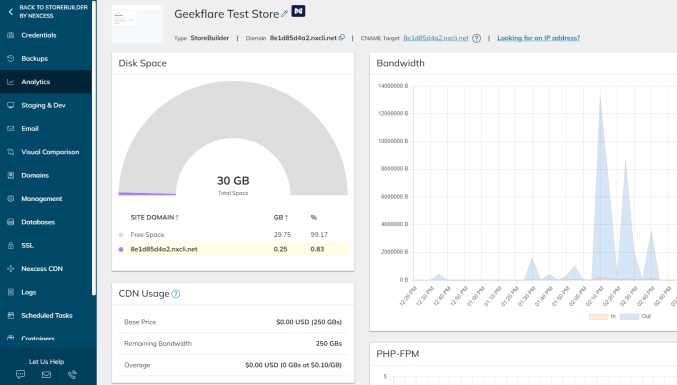
Task: Copy the domain using copy icon
Action: tap(342, 38)
